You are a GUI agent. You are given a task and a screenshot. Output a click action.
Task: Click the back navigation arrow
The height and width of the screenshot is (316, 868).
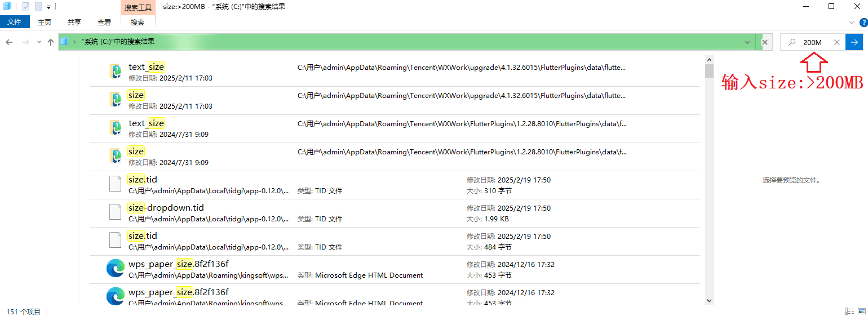[9, 42]
